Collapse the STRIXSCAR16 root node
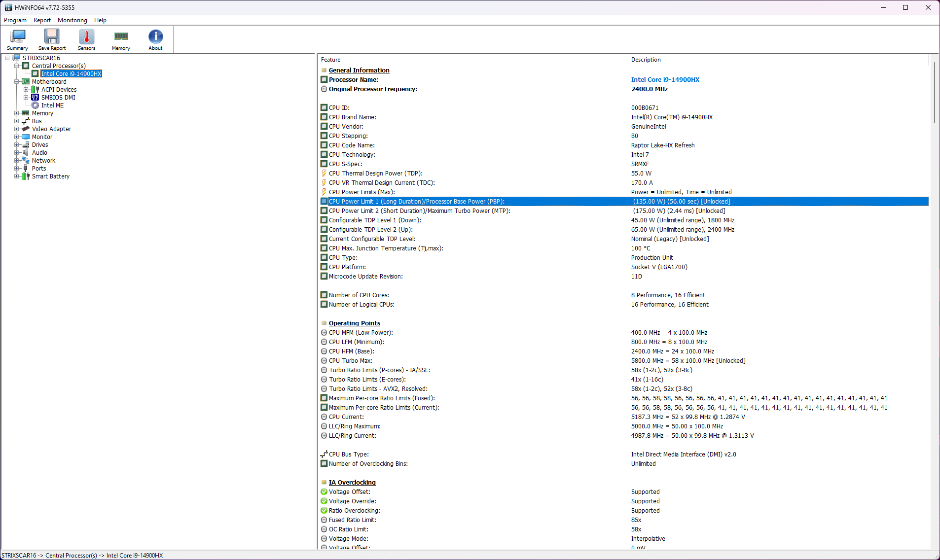 tap(7, 58)
